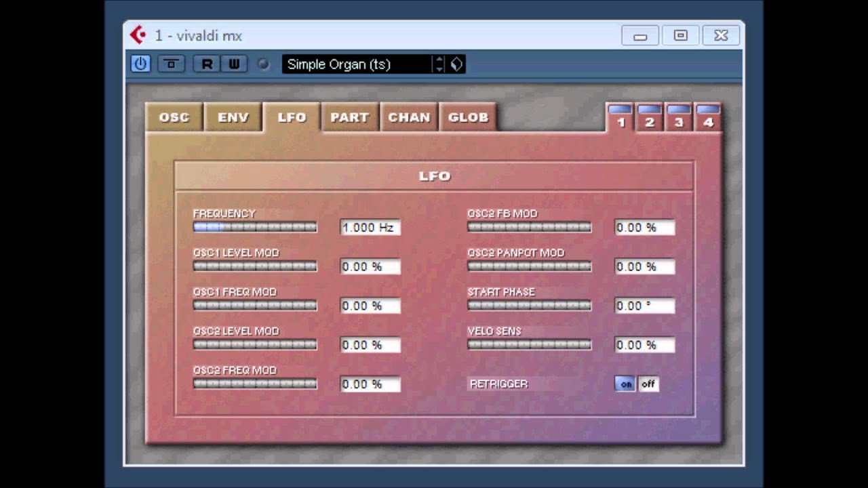Select part number 4 tab
Viewport: 868px width, 488px height.
(708, 117)
